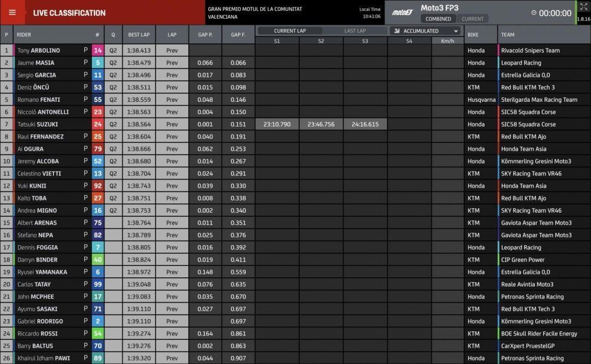Select the CURRENT LAP tab

(x=289, y=31)
